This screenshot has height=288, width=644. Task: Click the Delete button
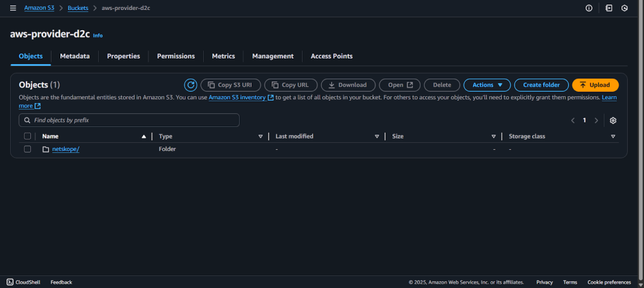pos(442,85)
